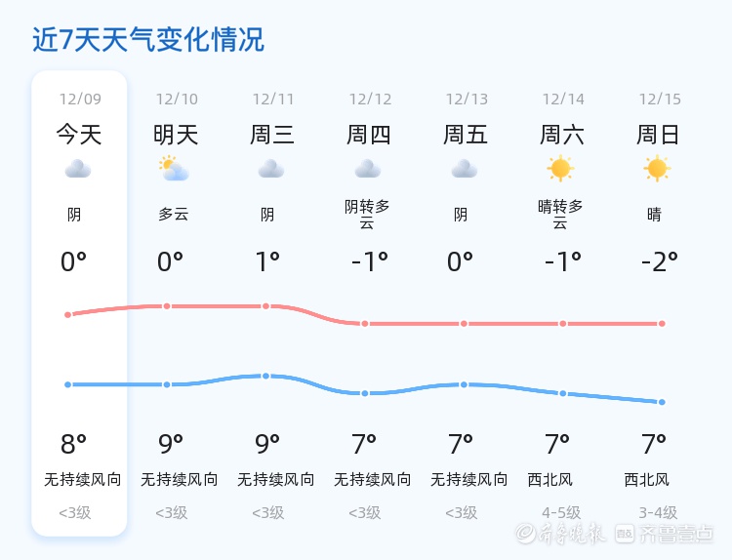Click the 齐鲁壹点 watermark logo

(664, 534)
